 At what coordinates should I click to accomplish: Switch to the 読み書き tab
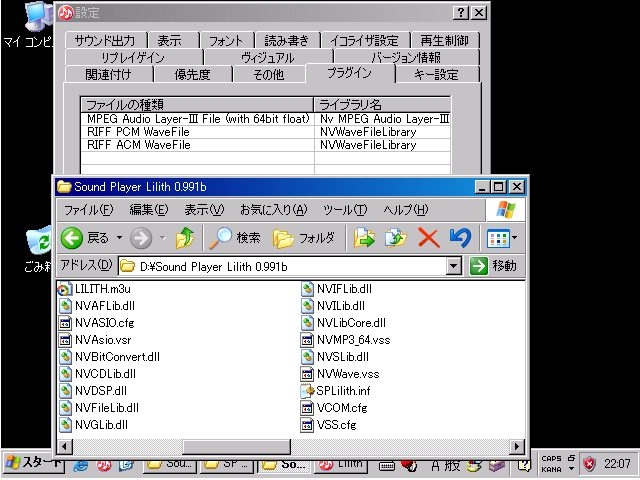(287, 40)
